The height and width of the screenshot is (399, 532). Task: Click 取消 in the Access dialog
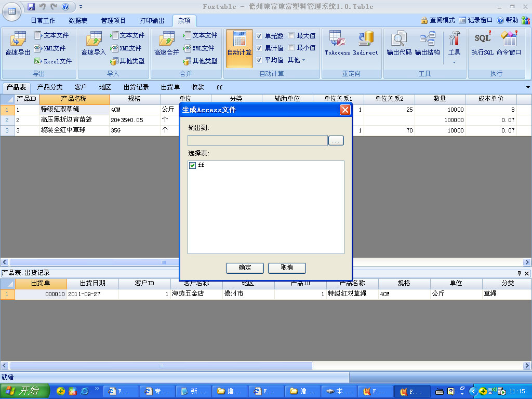287,268
